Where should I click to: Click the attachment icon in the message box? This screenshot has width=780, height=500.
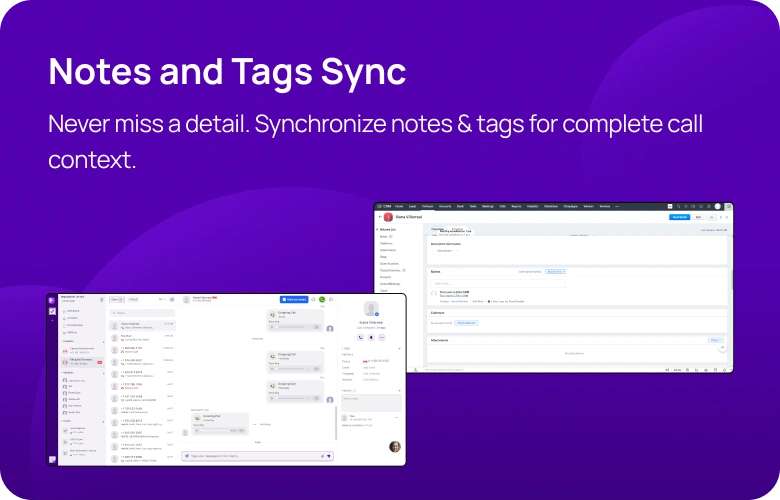[x=322, y=456]
